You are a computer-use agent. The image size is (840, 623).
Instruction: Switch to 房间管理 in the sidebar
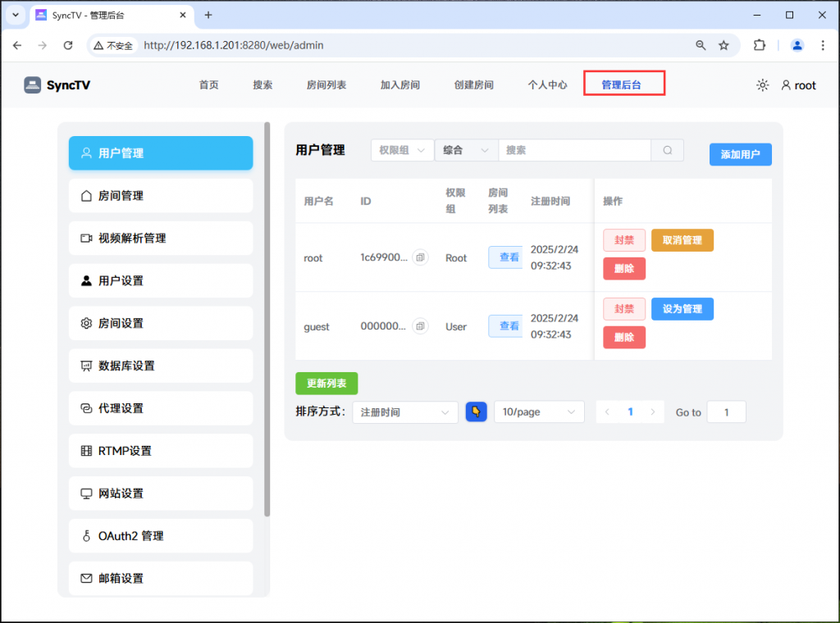pos(161,195)
